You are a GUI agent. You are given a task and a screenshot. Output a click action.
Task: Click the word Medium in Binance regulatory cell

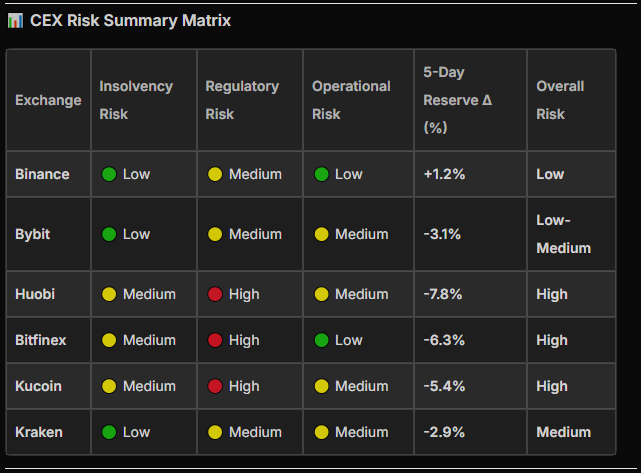(256, 174)
